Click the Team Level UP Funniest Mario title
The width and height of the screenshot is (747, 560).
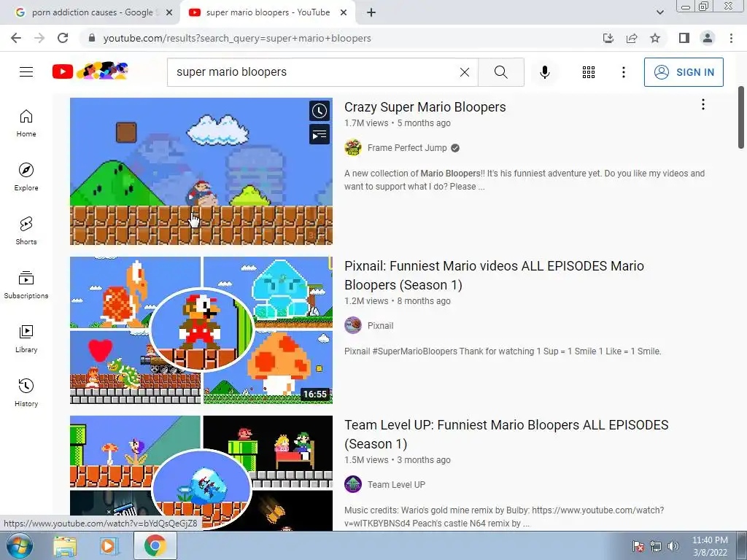pos(506,435)
